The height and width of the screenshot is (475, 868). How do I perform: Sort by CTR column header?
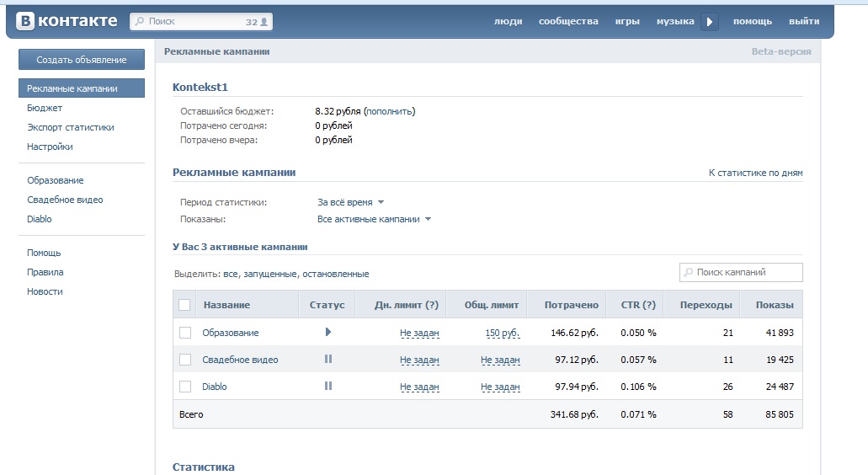pyautogui.click(x=637, y=305)
